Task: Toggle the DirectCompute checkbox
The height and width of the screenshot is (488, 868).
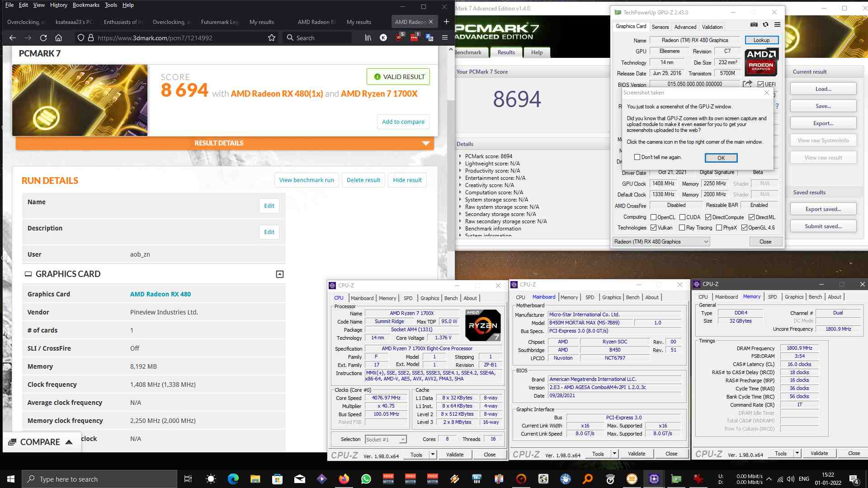Action: coord(708,217)
